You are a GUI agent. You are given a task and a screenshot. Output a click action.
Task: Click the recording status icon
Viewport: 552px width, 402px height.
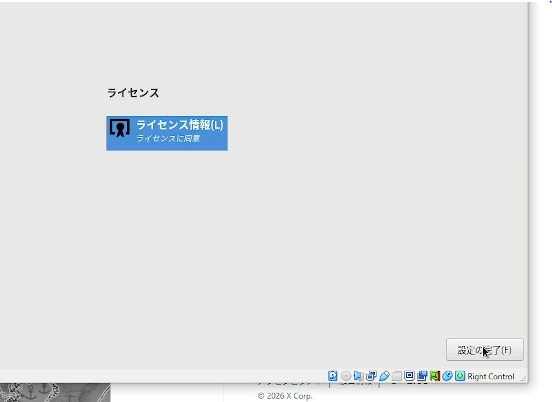point(422,376)
